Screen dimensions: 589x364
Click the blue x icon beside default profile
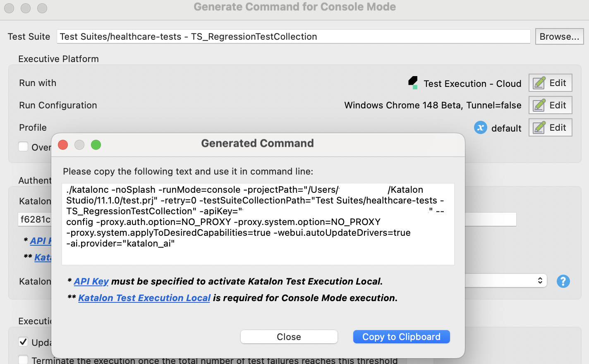pyautogui.click(x=480, y=128)
